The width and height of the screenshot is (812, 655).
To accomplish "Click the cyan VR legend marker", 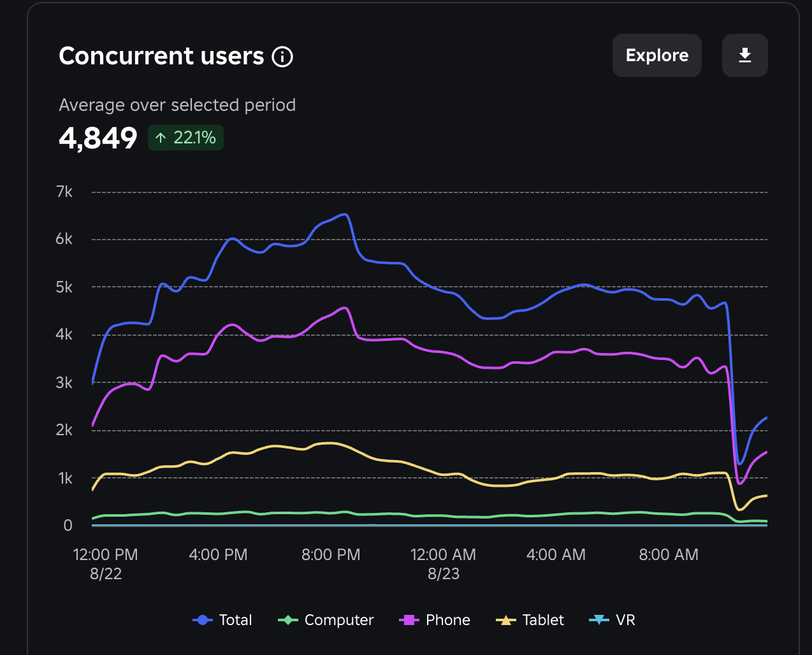I will (599, 620).
